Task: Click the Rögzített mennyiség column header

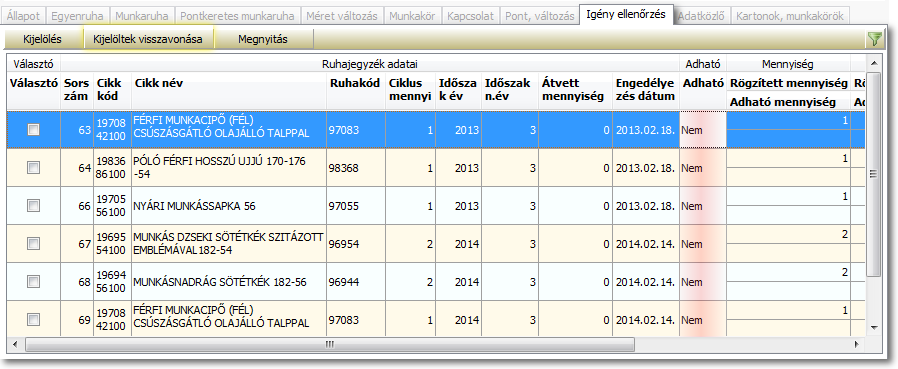Action: 789,84
